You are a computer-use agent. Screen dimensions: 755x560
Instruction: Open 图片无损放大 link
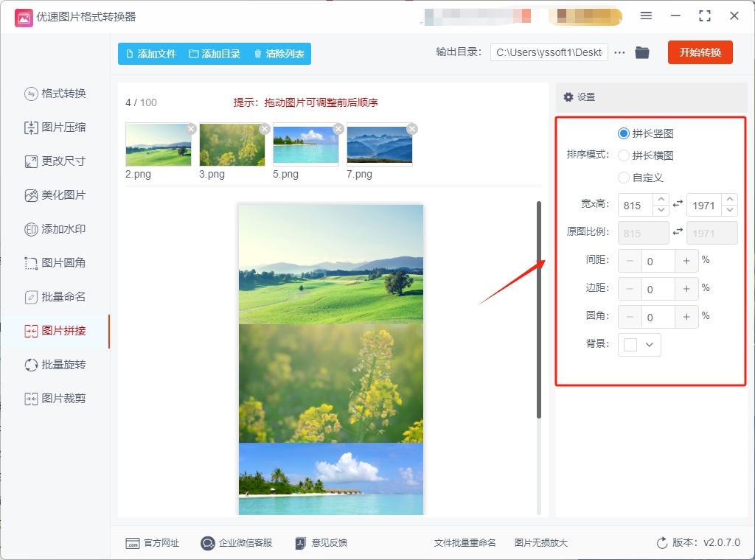click(x=540, y=543)
